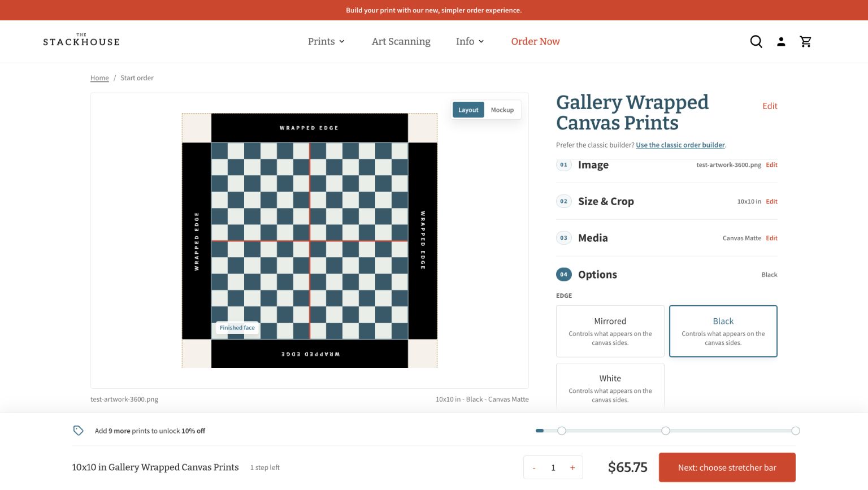Click the first discount progress milestone
Viewport: 868px width, 490px height.
pyautogui.click(x=562, y=431)
